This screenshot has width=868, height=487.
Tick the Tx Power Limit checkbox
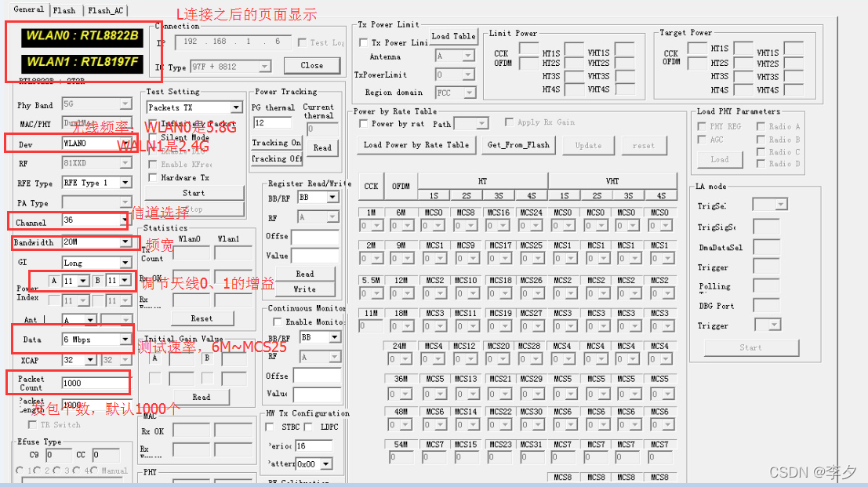(x=364, y=42)
